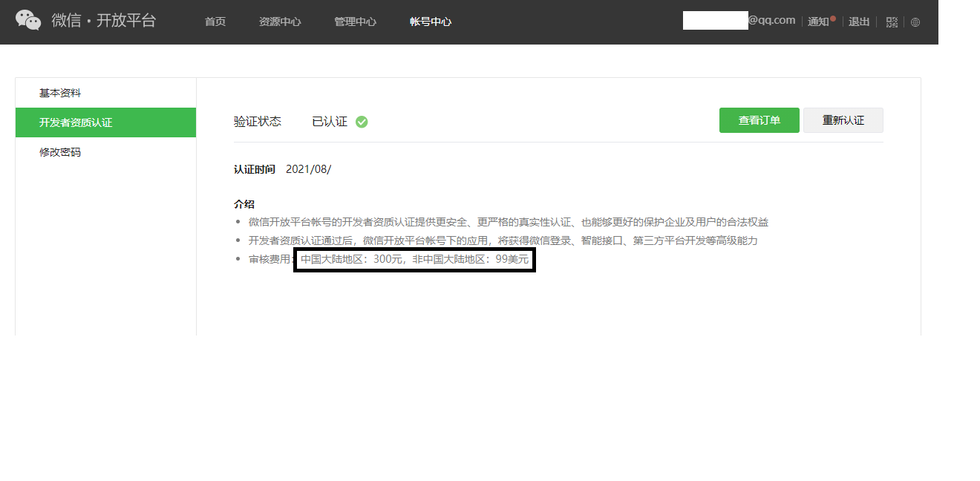Viewport: 980px width, 481px height.
Task: Switch to 管理中心 in the navigation bar
Action: 355,22
